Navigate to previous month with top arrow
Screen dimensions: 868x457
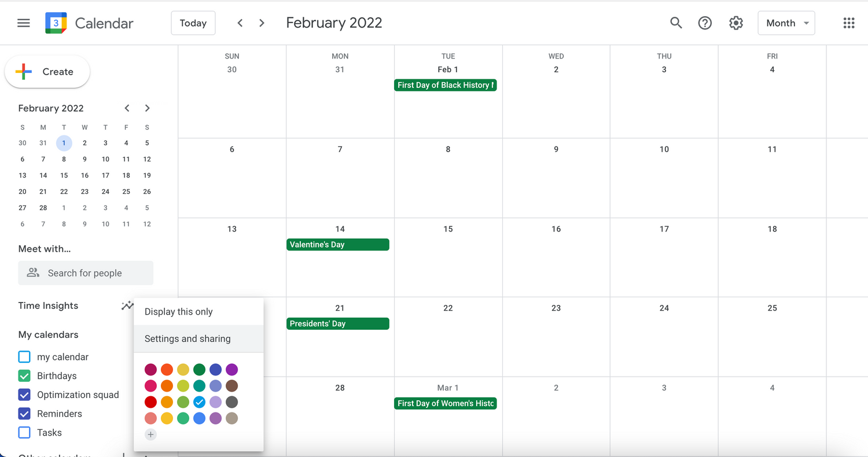(x=240, y=23)
